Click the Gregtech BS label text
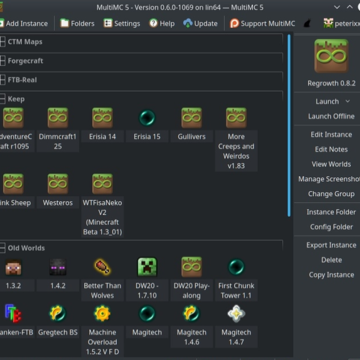360x360 pixels. (x=58, y=332)
